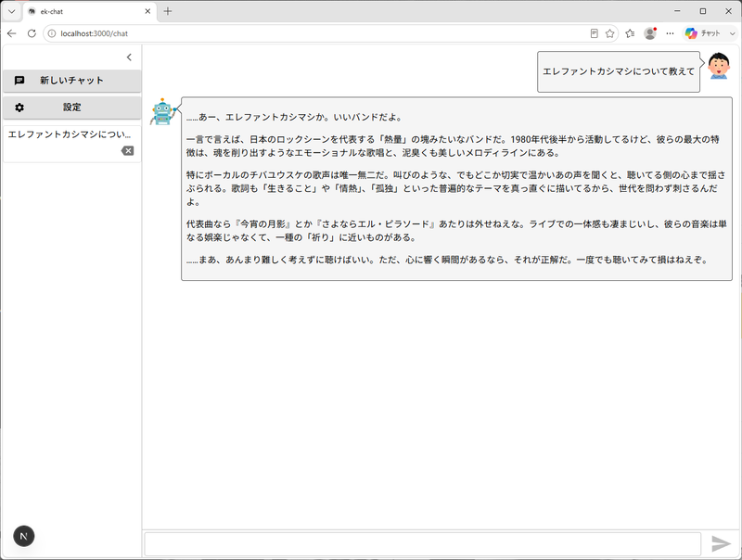Click the gear icon in 設定 button
Viewport: 742px width, 560px height.
19,108
